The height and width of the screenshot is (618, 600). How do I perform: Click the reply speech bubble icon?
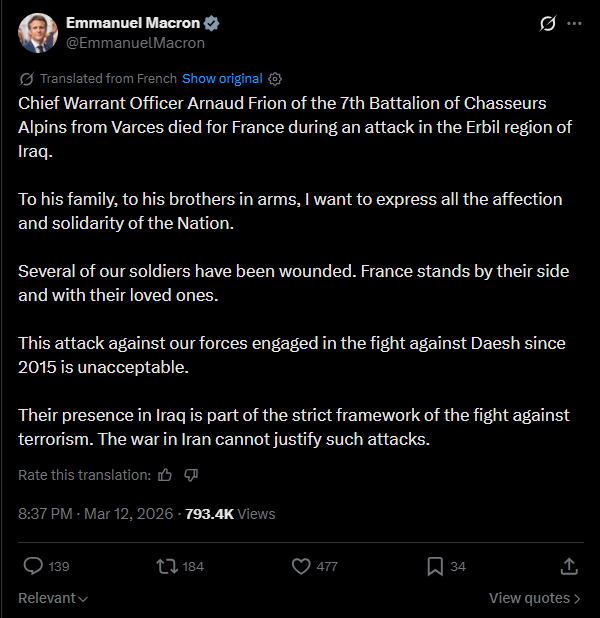pos(33,566)
